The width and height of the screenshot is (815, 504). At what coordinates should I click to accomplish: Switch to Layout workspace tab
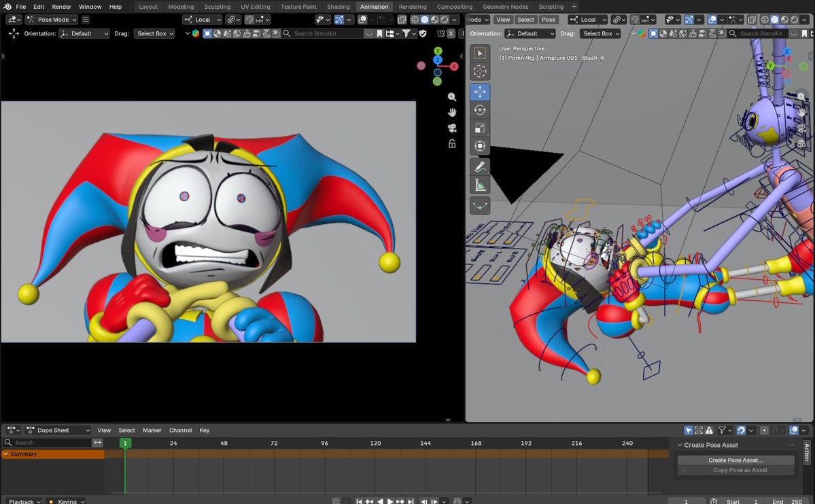tap(148, 7)
